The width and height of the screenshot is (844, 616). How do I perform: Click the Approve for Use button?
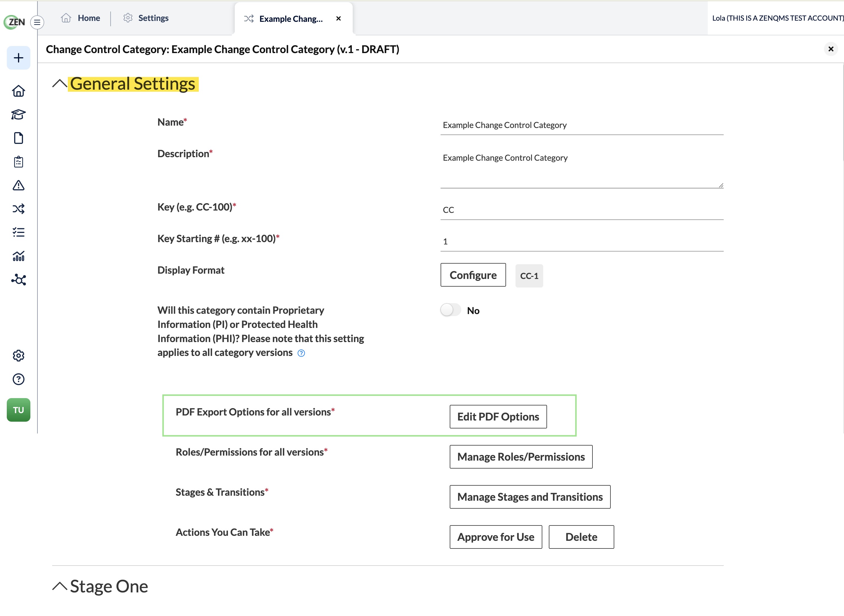click(496, 537)
